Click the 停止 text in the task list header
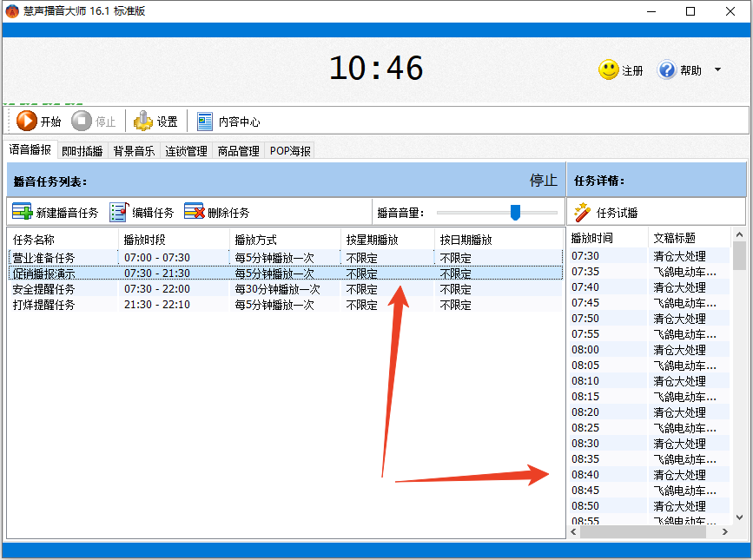 (543, 180)
